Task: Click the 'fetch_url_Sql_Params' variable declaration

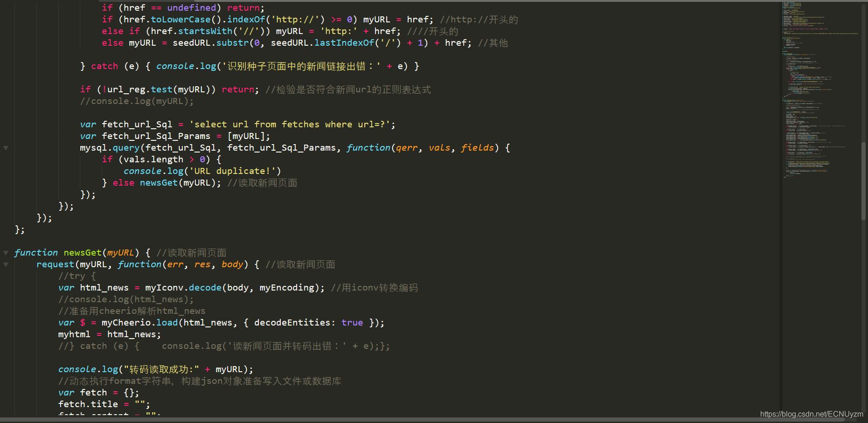Action: [x=156, y=136]
